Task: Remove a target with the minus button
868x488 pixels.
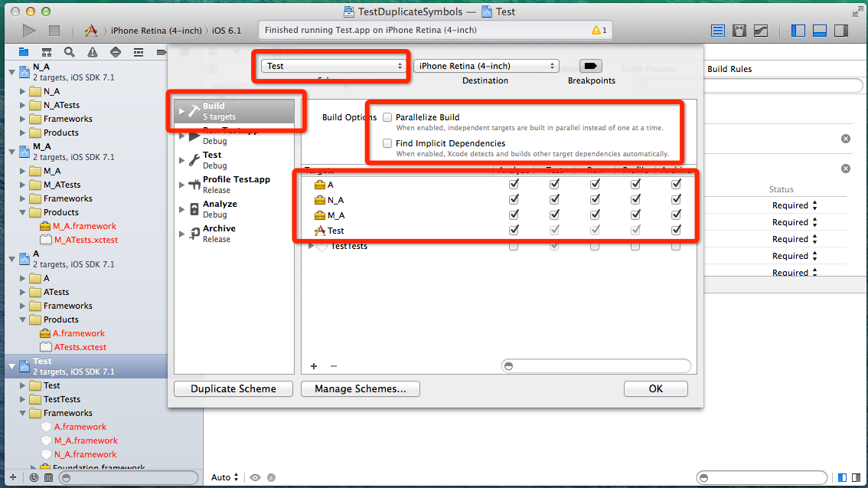Action: coord(333,366)
